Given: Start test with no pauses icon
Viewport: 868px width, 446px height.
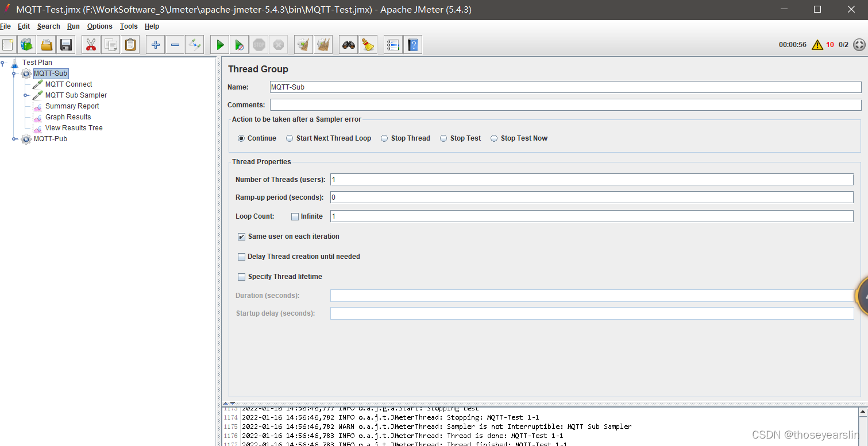Looking at the screenshot, I should tap(239, 44).
